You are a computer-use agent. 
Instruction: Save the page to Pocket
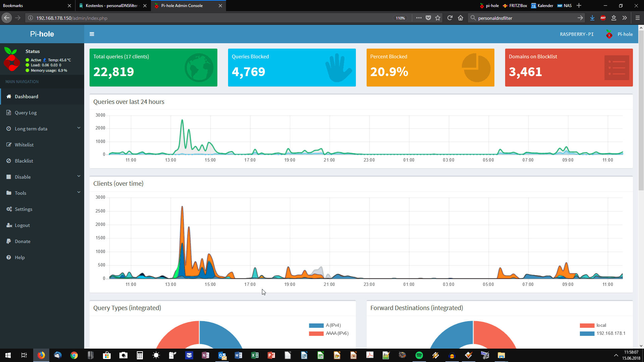[428, 18]
